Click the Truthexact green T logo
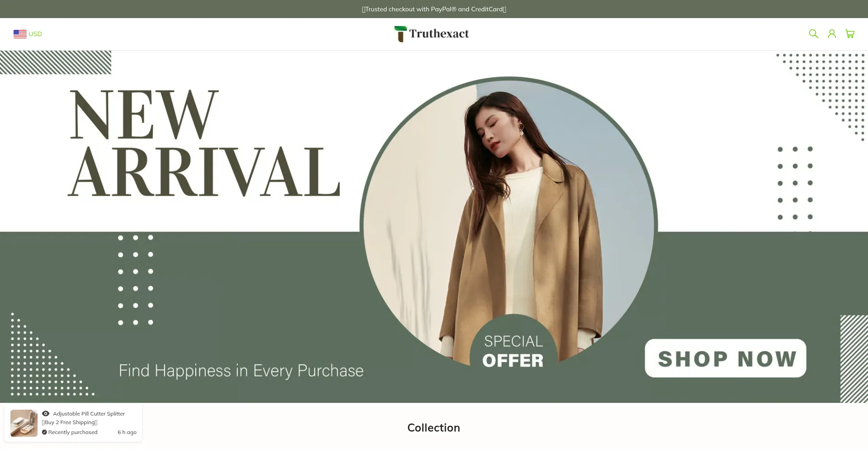The height and width of the screenshot is (449, 868). (x=400, y=34)
